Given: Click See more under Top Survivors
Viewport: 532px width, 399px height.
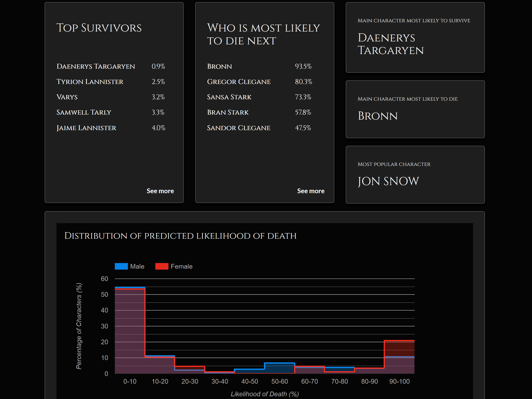Looking at the screenshot, I should 160,191.
